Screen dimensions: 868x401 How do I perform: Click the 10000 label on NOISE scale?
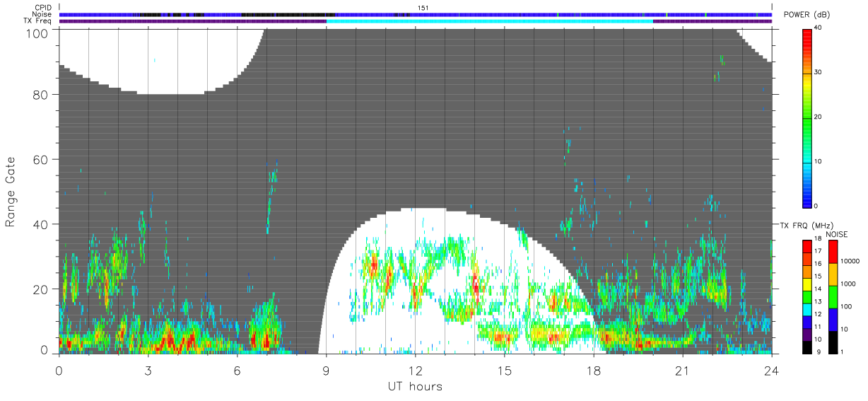pyautogui.click(x=849, y=262)
